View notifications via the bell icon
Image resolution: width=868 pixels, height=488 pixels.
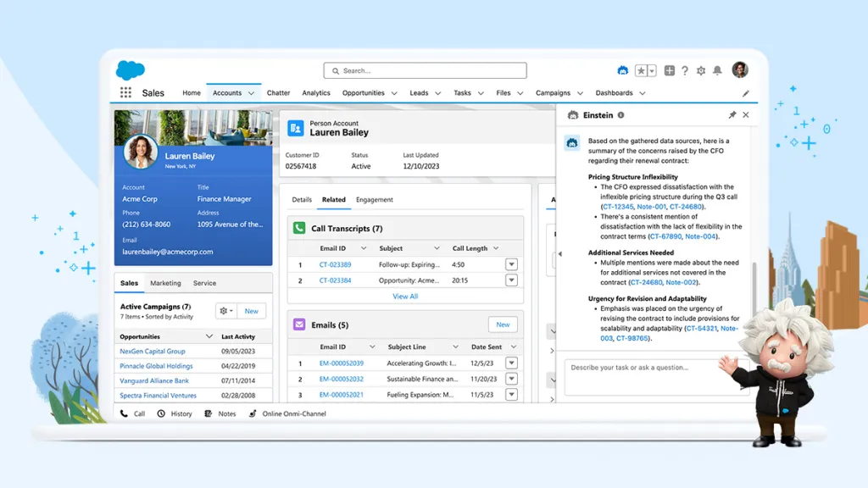pyautogui.click(x=717, y=70)
